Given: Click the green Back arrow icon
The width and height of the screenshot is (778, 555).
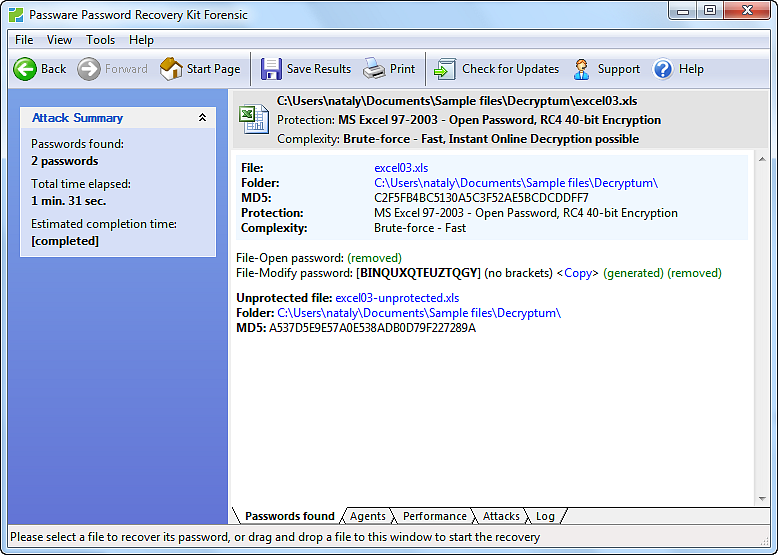Looking at the screenshot, I should tap(25, 69).
